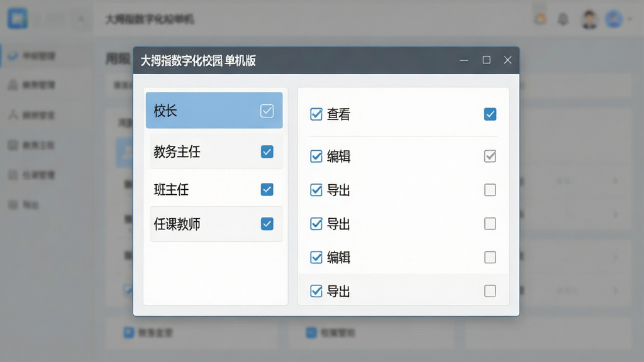Minimize the 大拇指数字化校园 单机版 dialog
The image size is (644, 362).
(464, 60)
